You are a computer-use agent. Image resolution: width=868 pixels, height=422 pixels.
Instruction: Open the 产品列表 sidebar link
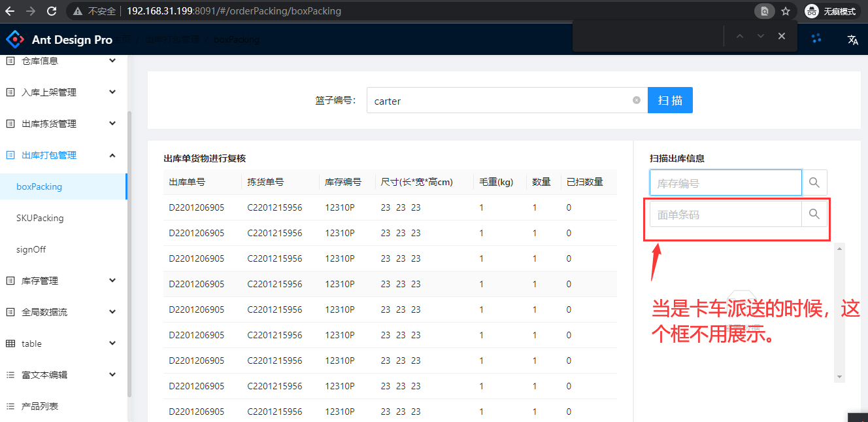(40, 406)
